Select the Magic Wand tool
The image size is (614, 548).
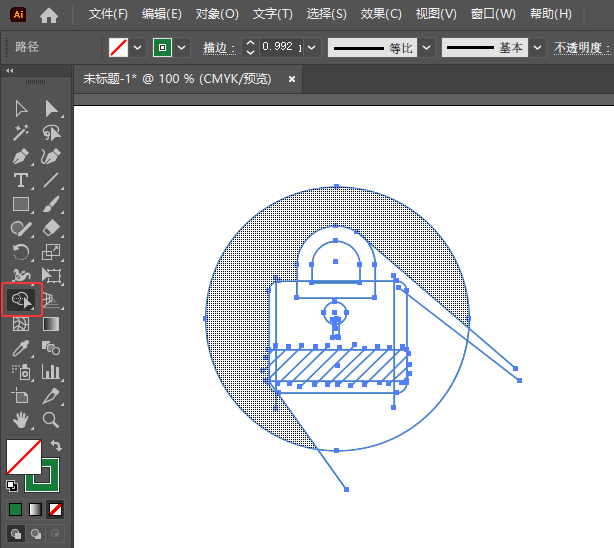[x=21, y=133]
